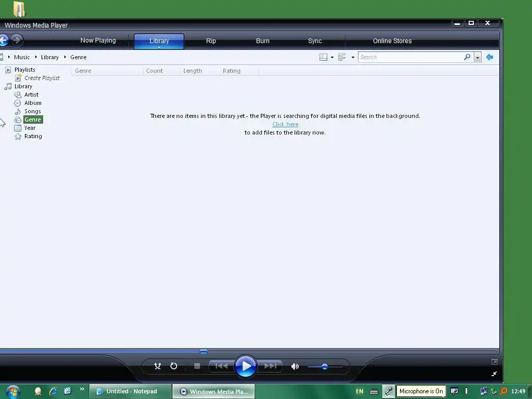Viewport: 532px width, 399px height.
Task: Sort by the Rating column header
Action: click(239, 71)
